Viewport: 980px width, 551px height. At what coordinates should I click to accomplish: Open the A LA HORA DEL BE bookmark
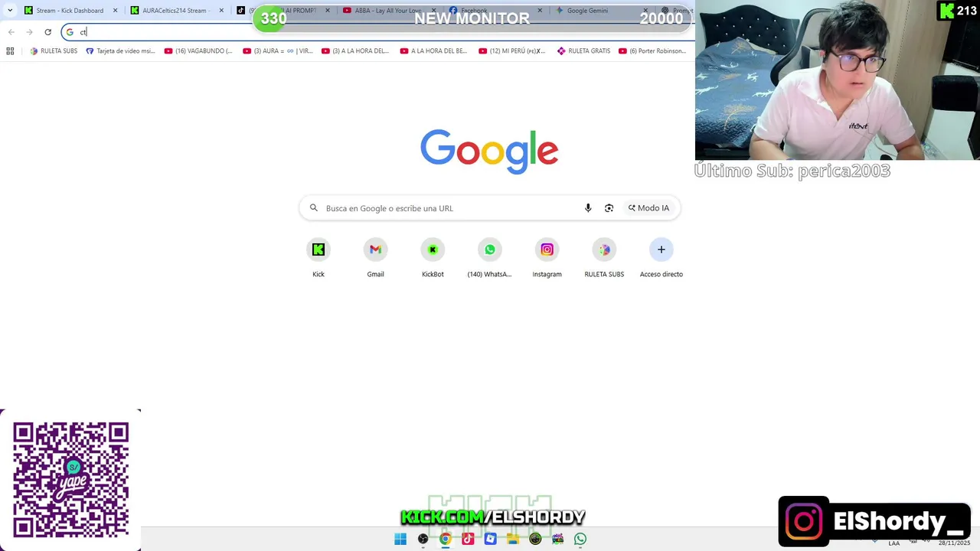coord(433,51)
